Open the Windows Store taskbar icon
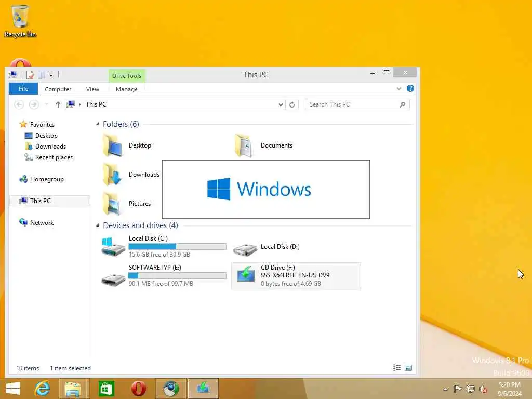 click(x=106, y=389)
